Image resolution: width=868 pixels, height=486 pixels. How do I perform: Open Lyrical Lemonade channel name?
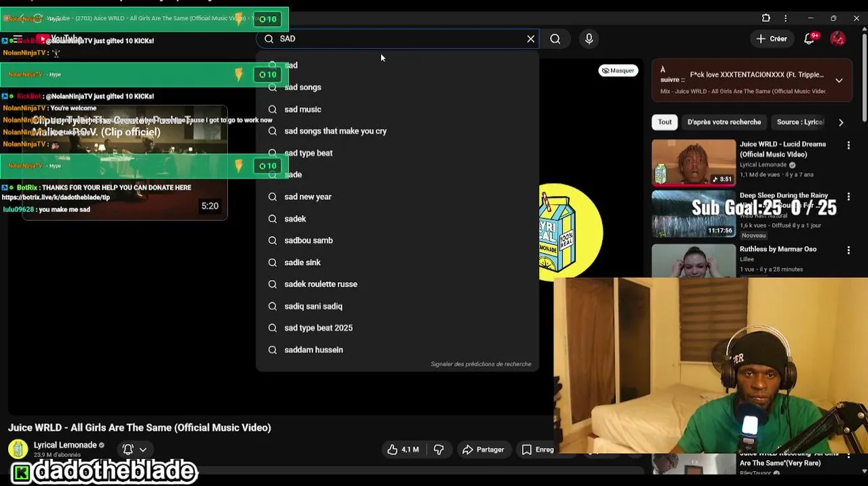[65, 445]
